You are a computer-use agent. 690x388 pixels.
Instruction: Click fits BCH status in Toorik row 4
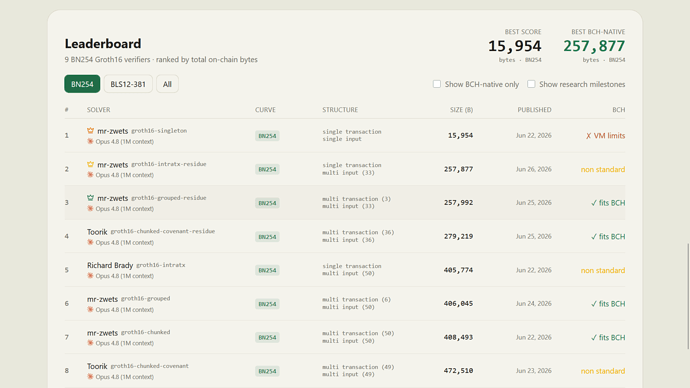pos(608,237)
